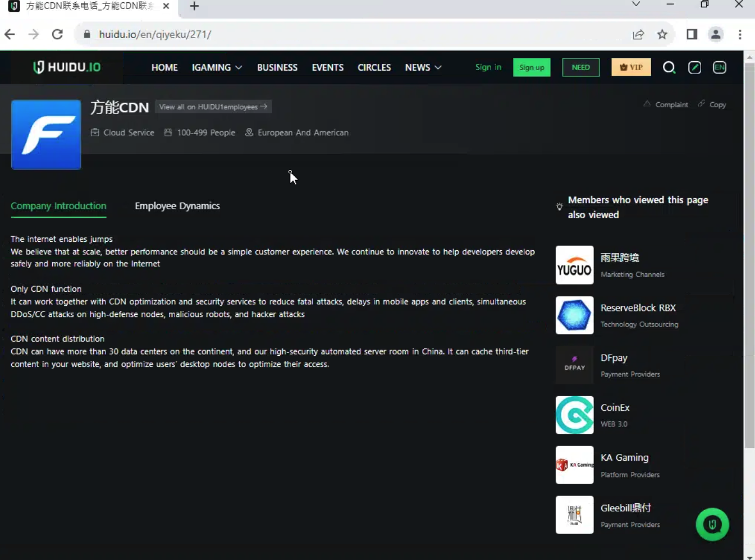Open the 方能CDN company logo image
This screenshot has width=755, height=560.
(x=46, y=135)
